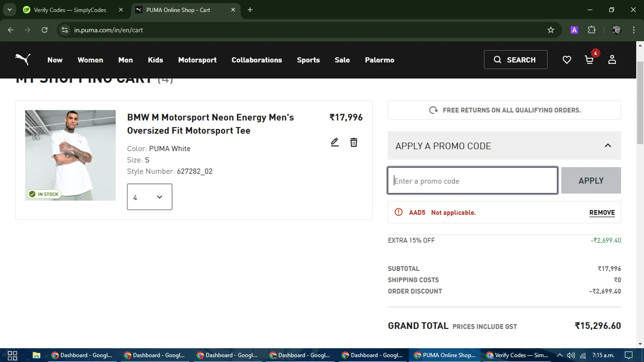Close the PUMA Online Shop - Cart tab
644x362 pixels.
[233, 10]
